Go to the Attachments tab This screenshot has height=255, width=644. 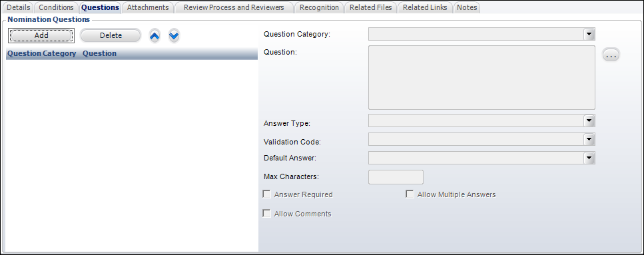tap(148, 7)
